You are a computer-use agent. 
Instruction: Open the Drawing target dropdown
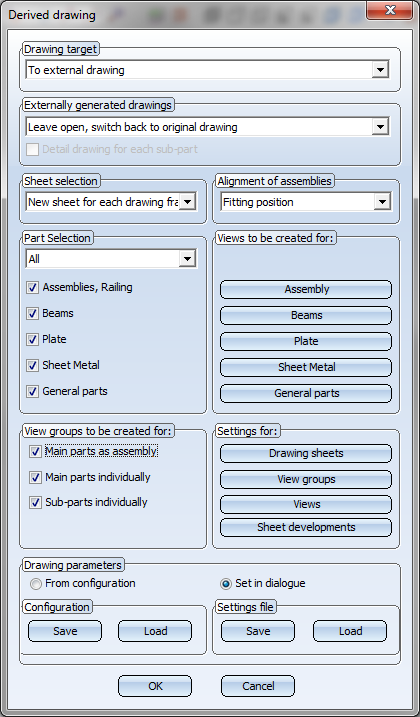(x=207, y=70)
